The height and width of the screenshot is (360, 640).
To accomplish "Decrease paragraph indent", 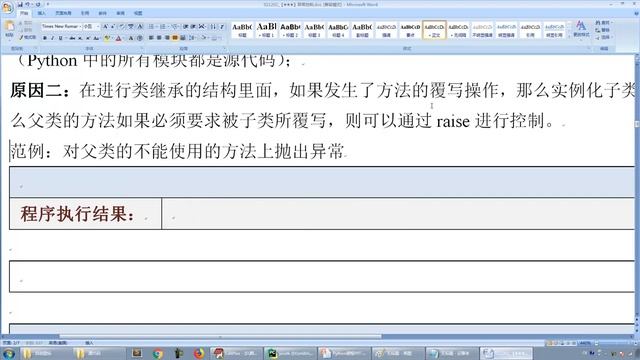I will click(x=186, y=27).
